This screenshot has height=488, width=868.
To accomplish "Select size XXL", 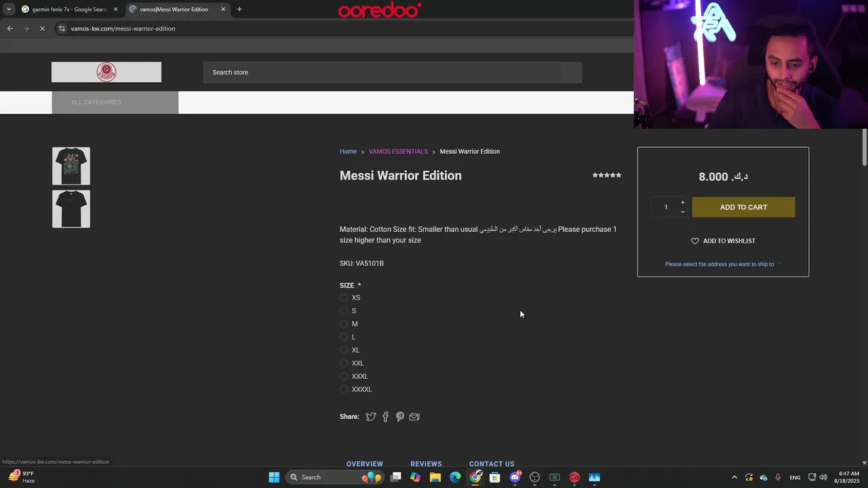I will (x=344, y=363).
